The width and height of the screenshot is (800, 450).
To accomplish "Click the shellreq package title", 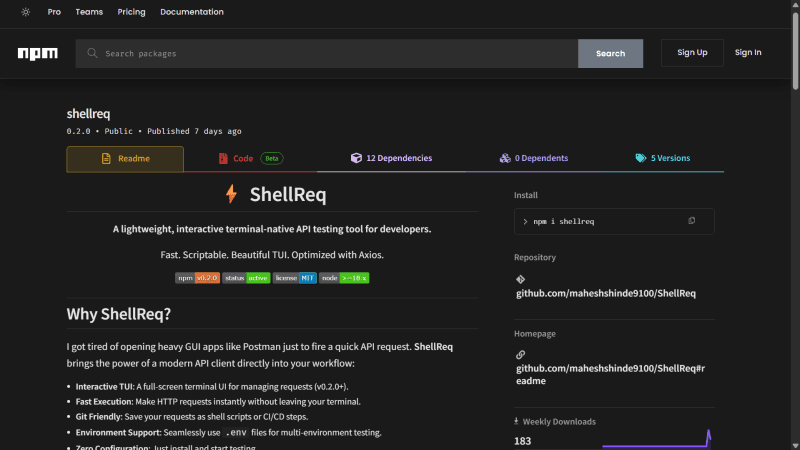I will 88,113.
